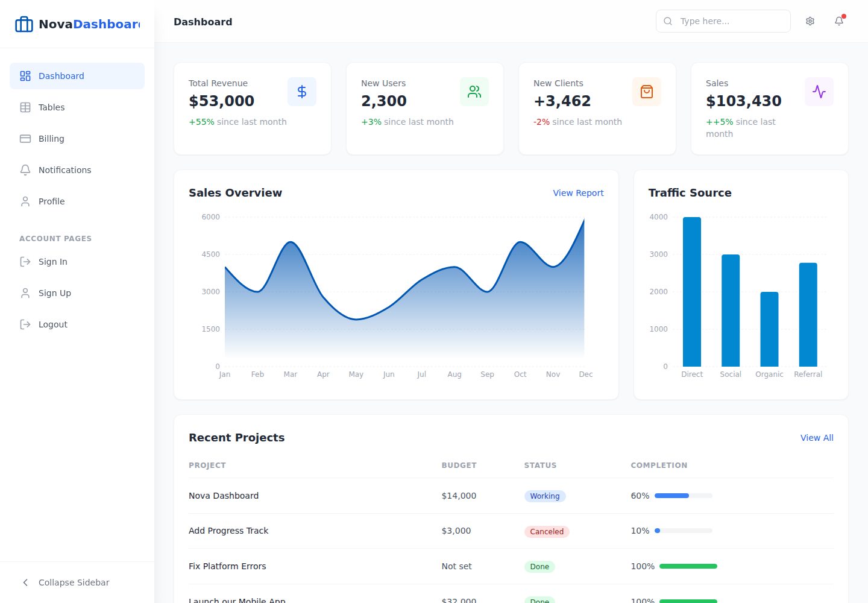The image size is (868, 603).
Task: Click the dollar sign icon on Total Revenue
Action: coord(302,92)
